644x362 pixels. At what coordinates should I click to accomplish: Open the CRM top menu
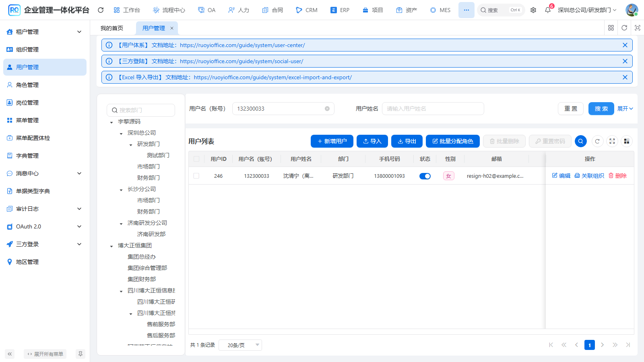[307, 10]
